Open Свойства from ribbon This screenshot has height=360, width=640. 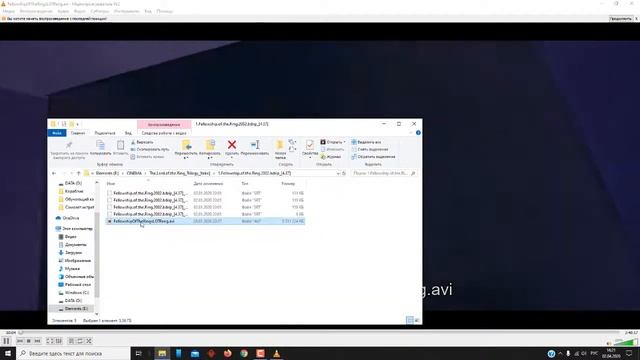(x=310, y=149)
